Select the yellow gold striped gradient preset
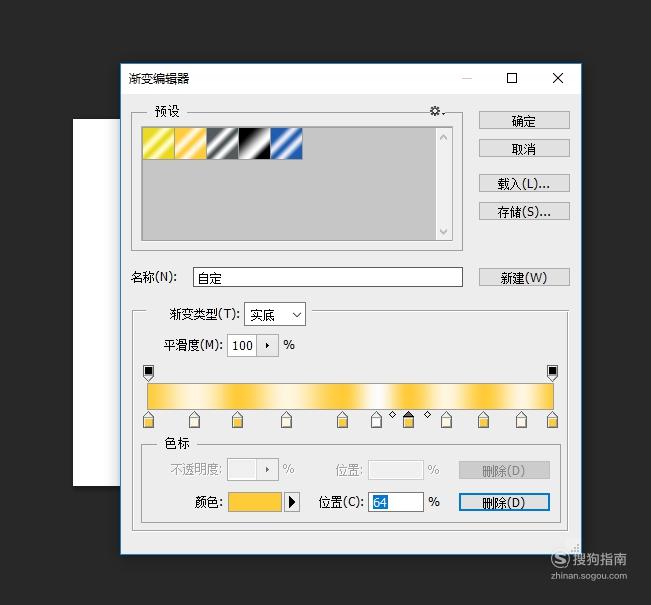Viewport: 651px width, 605px height. [158, 143]
